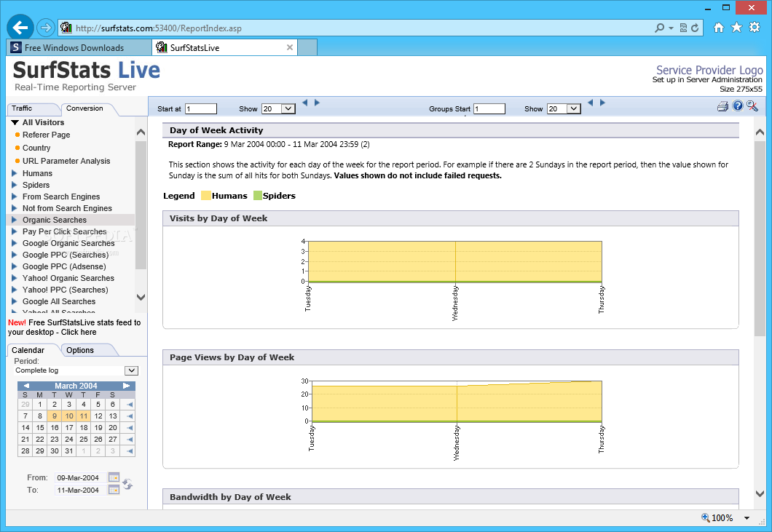Select the Calendar tab
This screenshot has width=772, height=532.
tap(28, 350)
